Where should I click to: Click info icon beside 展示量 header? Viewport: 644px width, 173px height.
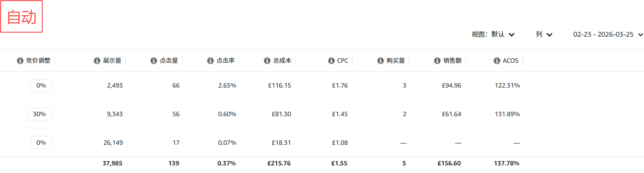97,61
